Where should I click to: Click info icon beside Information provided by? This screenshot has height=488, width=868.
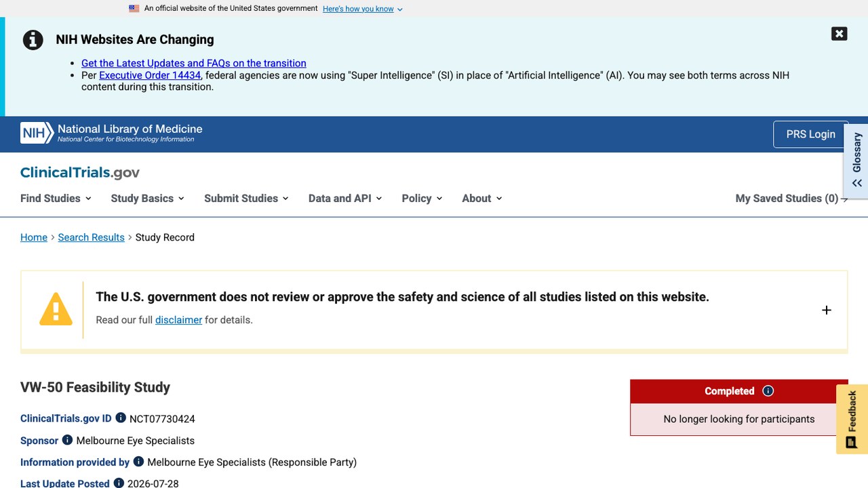(x=138, y=462)
